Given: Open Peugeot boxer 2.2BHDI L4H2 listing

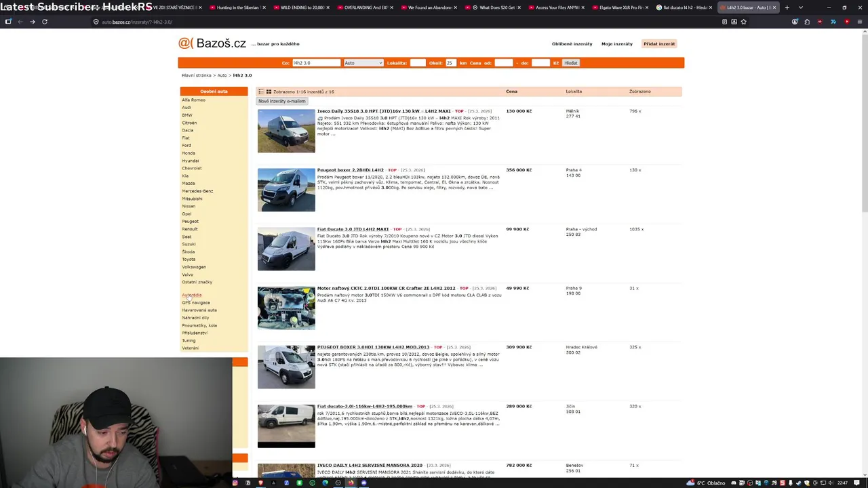Looking at the screenshot, I should (350, 170).
